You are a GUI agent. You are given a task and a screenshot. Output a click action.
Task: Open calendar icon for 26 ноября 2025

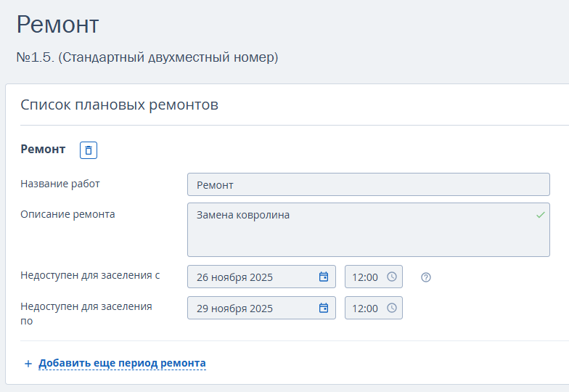tap(324, 277)
